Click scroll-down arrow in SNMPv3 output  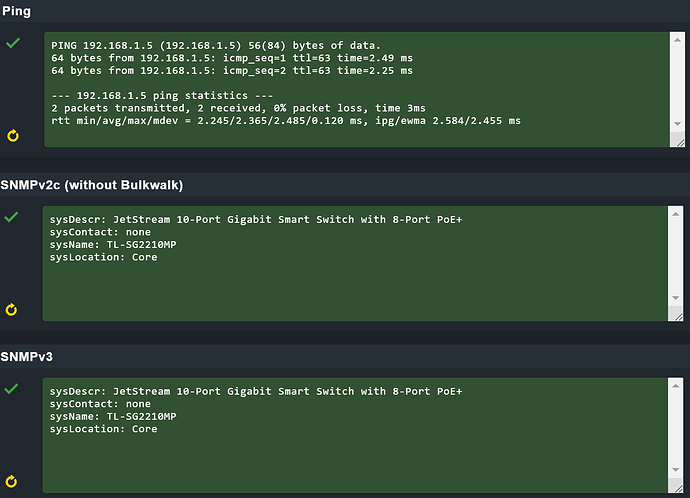coord(675,470)
